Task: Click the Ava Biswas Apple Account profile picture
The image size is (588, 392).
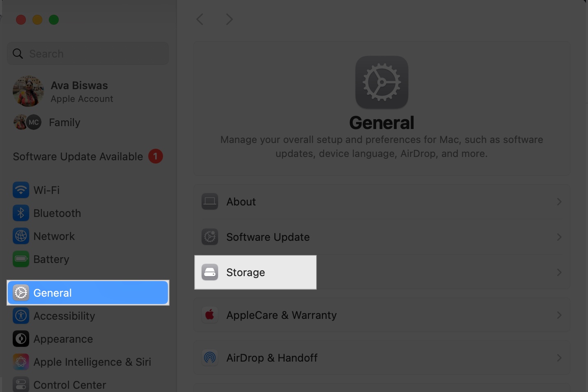Action: click(x=28, y=91)
